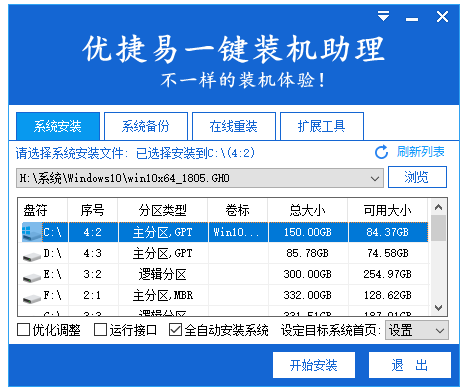Screen dimensions: 466x388
Task: Click the 退出 button
Action: click(410, 365)
